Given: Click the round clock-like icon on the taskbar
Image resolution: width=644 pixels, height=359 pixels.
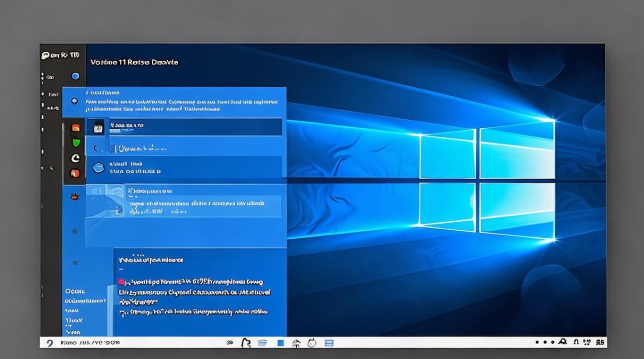Looking at the screenshot, I should [x=312, y=343].
